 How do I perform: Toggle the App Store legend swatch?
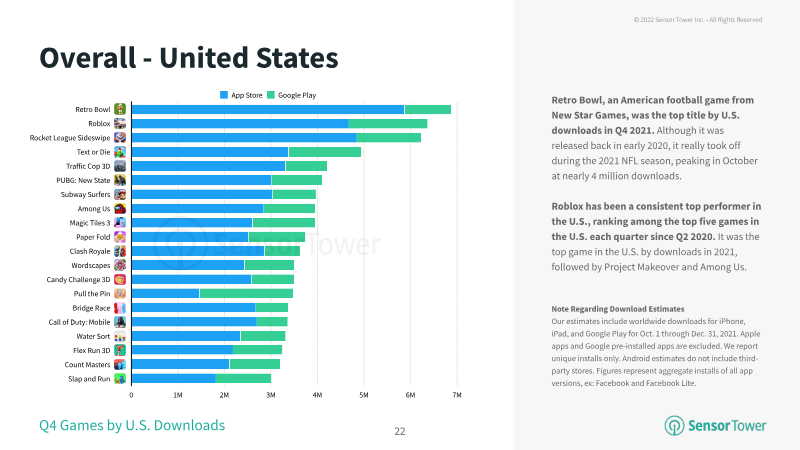[x=224, y=95]
